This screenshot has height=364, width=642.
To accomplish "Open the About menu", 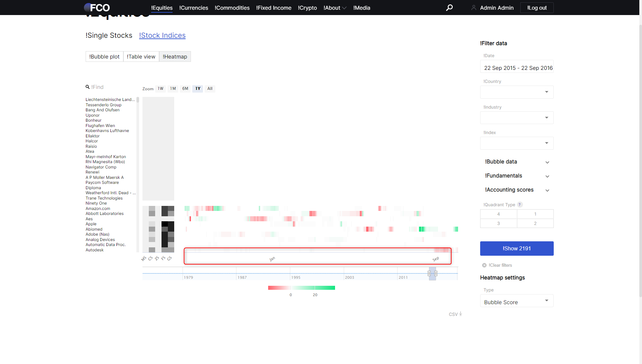I will pos(335,8).
